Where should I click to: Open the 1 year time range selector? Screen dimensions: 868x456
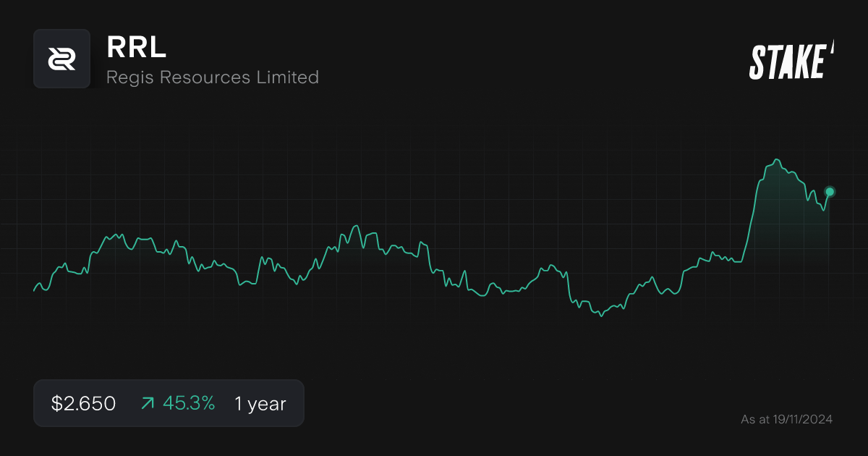click(x=259, y=403)
